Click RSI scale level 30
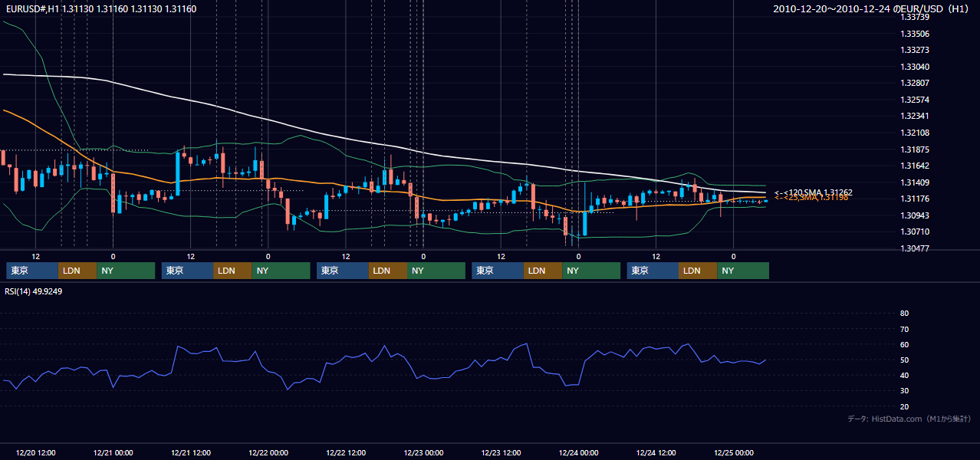The width and height of the screenshot is (980, 460). [x=904, y=391]
